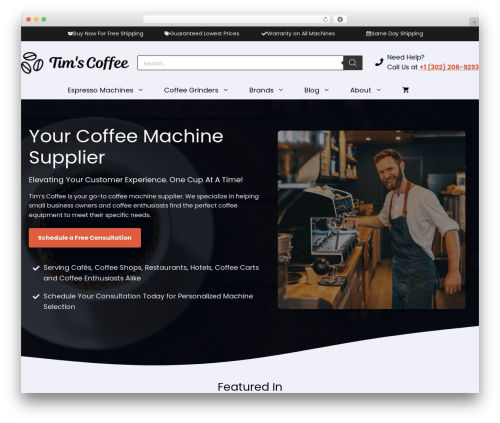Open the About menu item

[x=360, y=90]
